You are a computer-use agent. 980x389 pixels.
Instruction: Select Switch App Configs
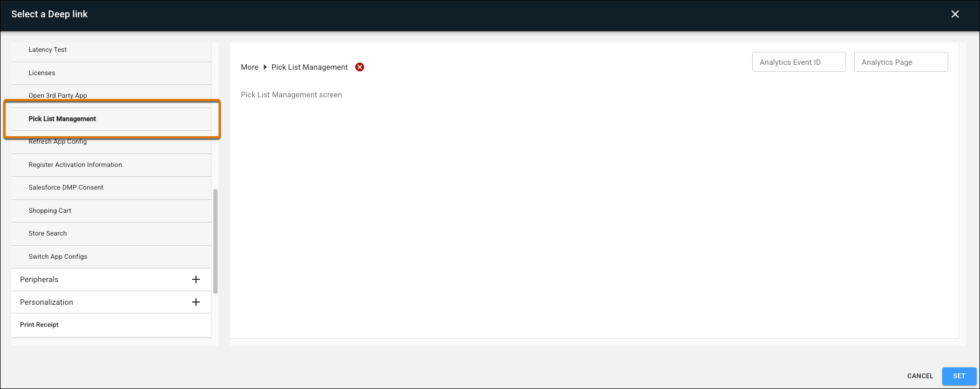point(111,257)
